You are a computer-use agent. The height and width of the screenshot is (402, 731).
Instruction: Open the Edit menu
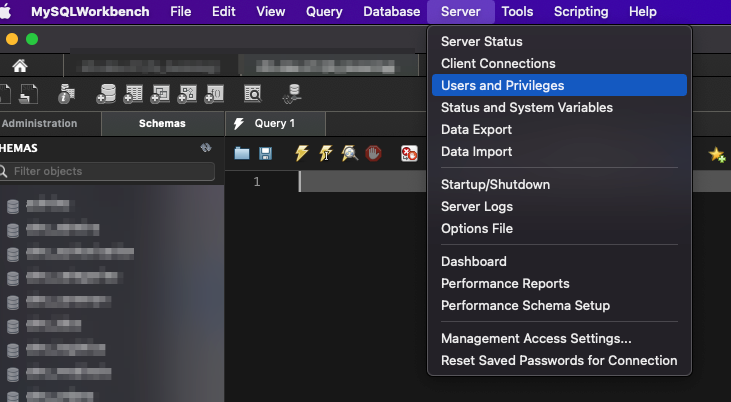[224, 12]
